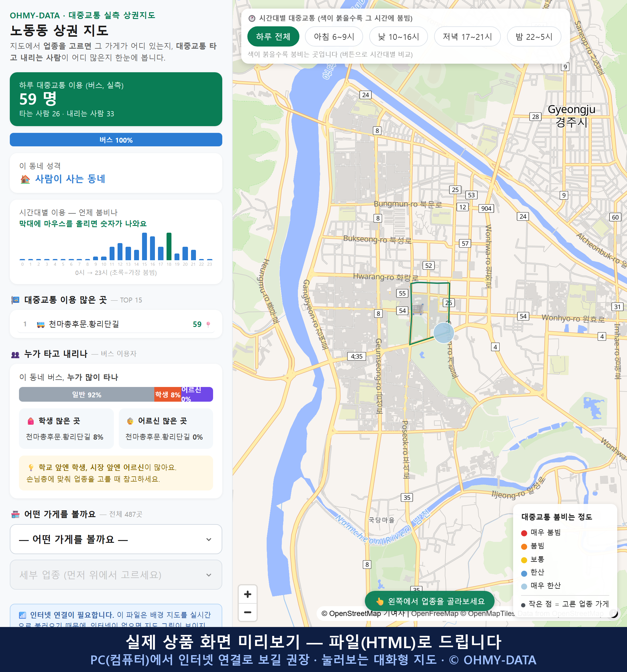Click the chevron of 세부 업종 dropdown

point(209,575)
